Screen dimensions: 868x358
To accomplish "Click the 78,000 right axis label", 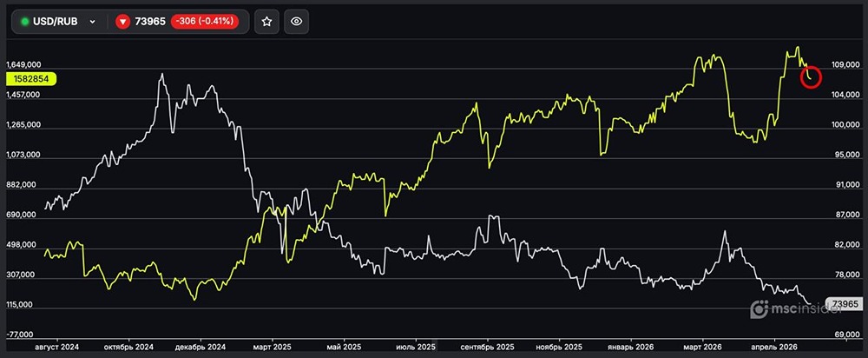I will coord(846,275).
